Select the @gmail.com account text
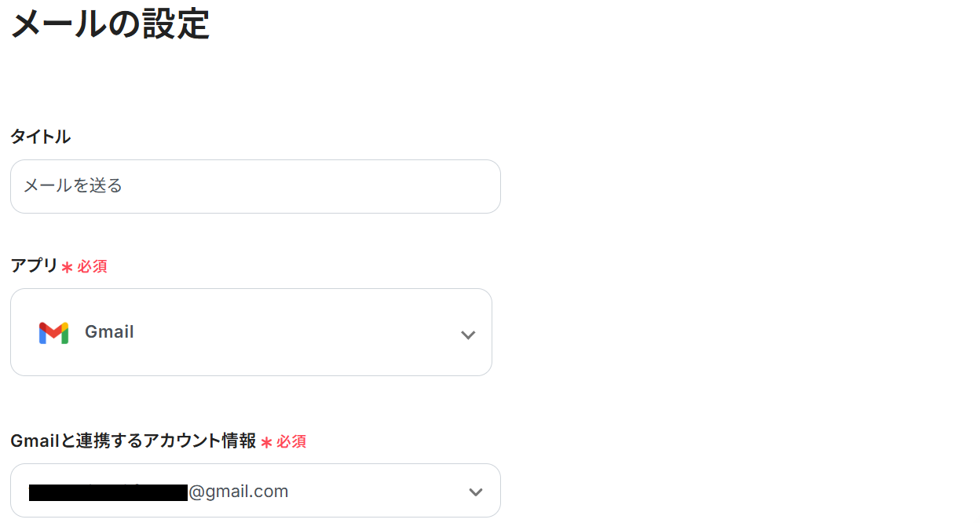Viewport: 980px width, 523px height. pyautogui.click(x=238, y=492)
